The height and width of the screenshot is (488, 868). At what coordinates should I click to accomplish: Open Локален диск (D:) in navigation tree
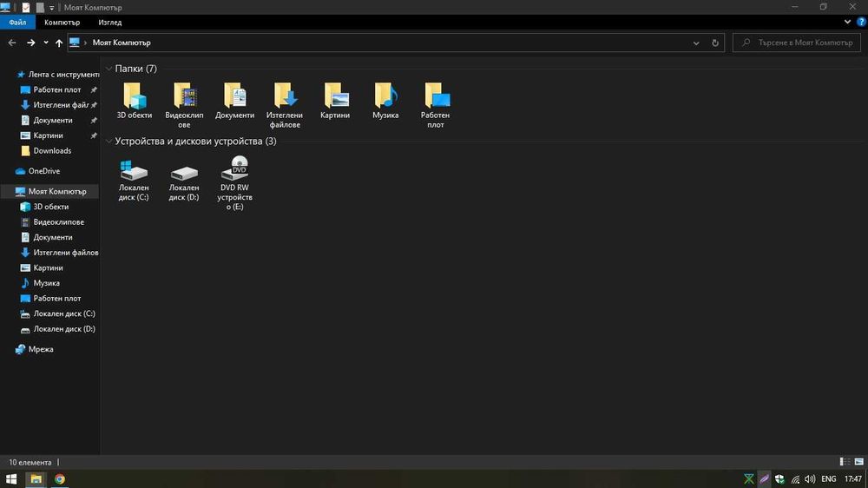point(59,329)
